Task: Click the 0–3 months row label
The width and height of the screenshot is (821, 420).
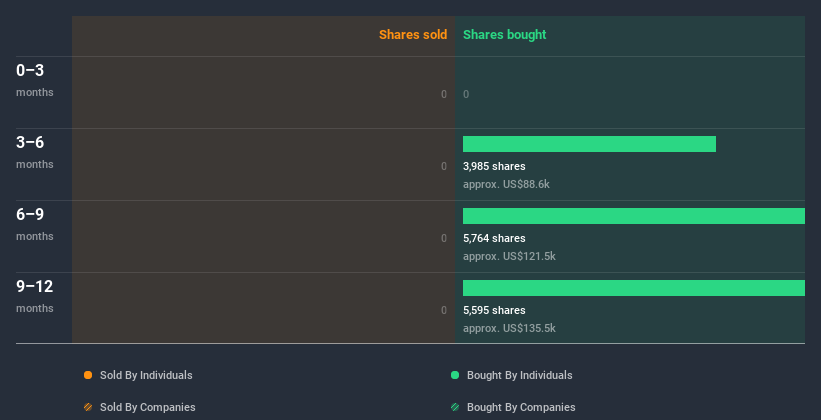Action: tap(35, 80)
